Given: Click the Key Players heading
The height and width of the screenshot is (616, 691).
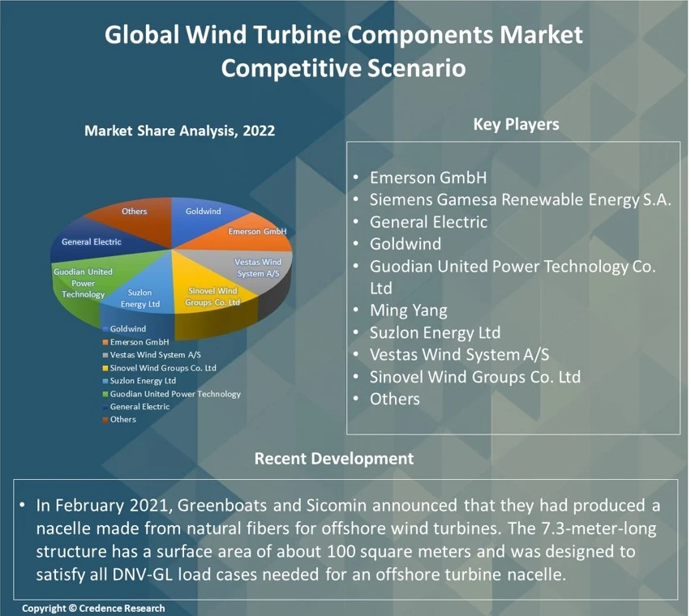Looking at the screenshot, I should coord(516,124).
